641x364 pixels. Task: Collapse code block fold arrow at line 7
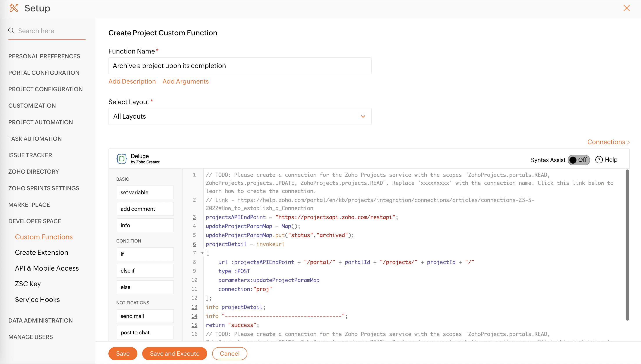coord(202,253)
